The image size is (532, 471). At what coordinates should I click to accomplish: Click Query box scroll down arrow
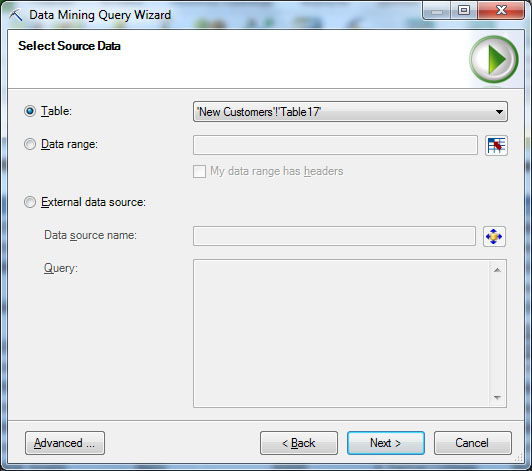pos(497,397)
